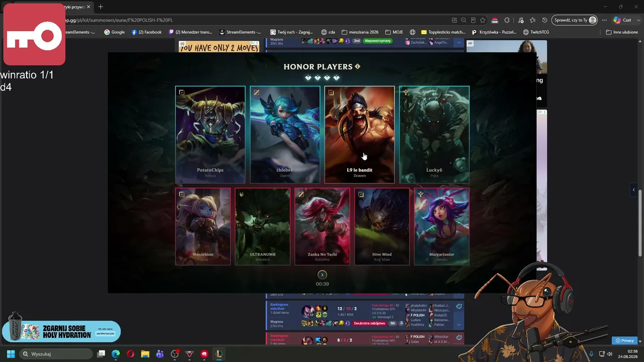
Task: Click the role icon on chlebek card
Action: tap(256, 93)
